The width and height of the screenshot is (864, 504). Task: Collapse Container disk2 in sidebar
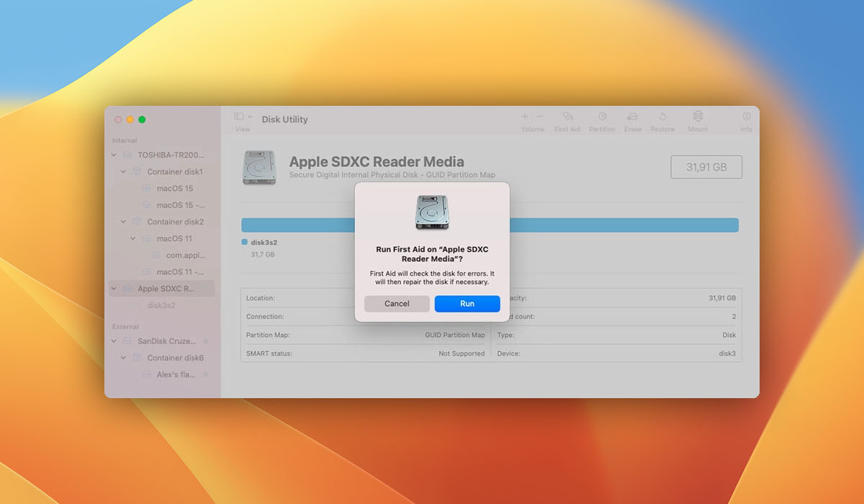[123, 222]
